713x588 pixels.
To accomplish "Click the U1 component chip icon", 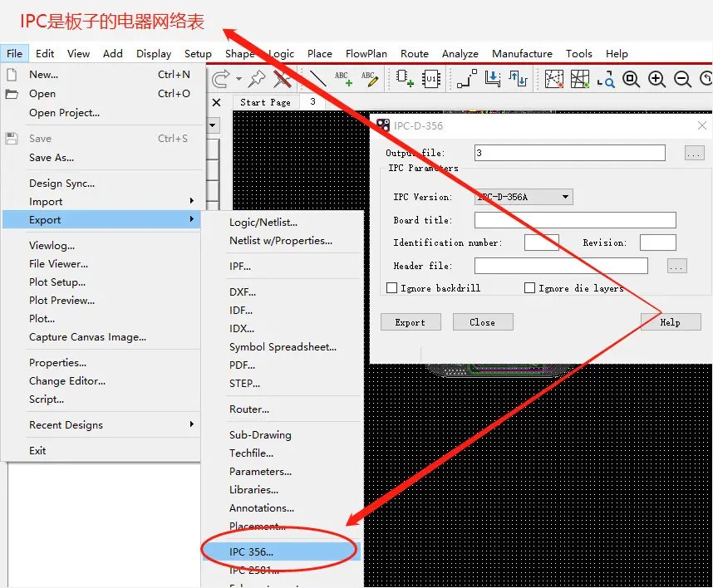I will (x=431, y=79).
